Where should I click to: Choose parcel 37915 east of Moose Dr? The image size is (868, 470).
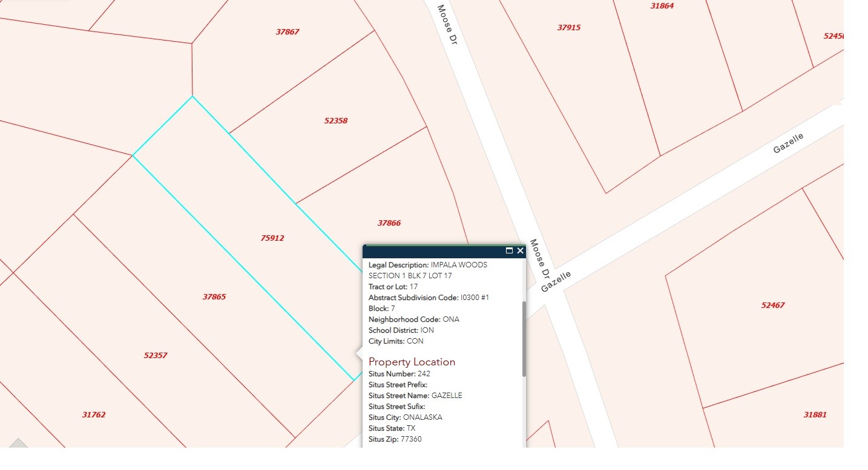tap(569, 28)
